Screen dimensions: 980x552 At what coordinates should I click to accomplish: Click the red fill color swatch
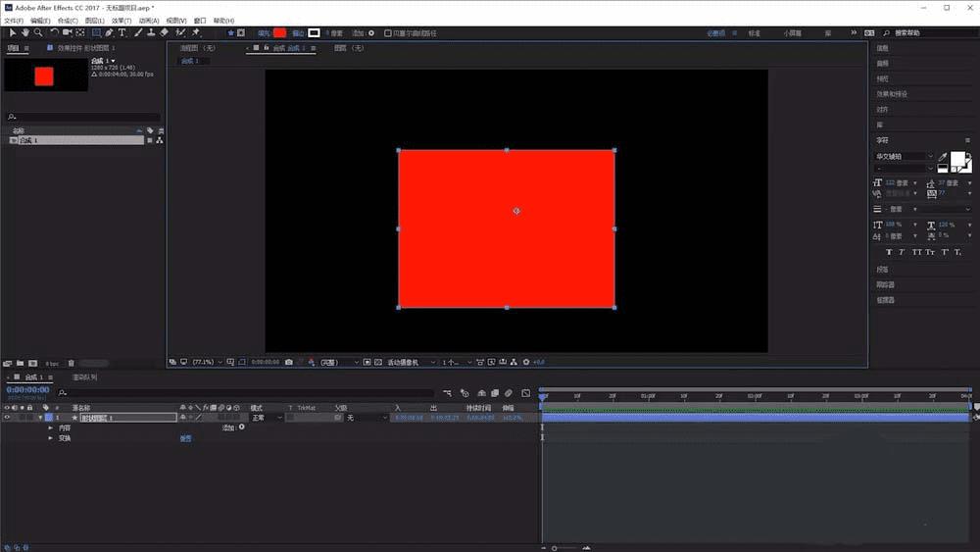280,32
